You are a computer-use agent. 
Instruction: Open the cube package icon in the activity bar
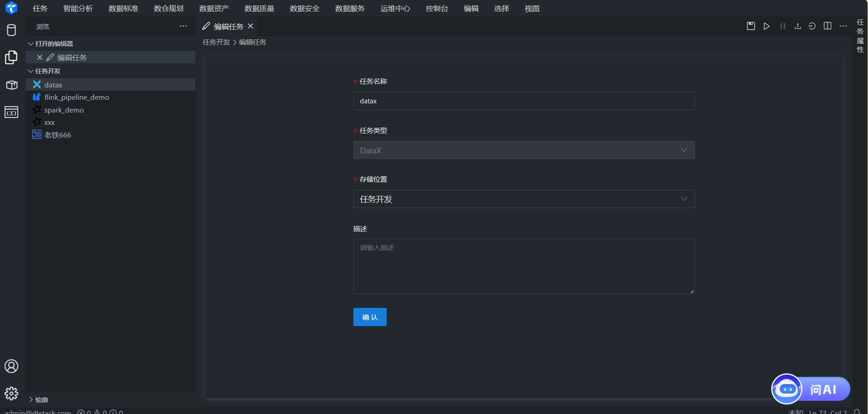[x=11, y=85]
